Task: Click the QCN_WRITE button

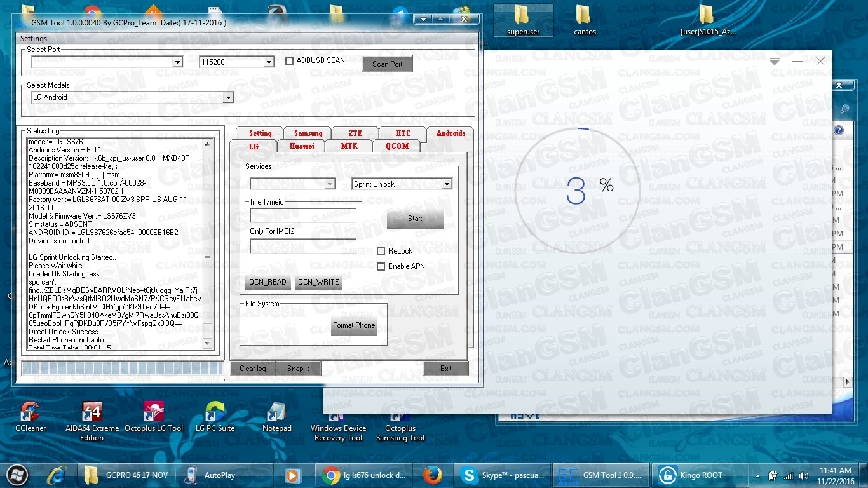Action: [x=318, y=282]
